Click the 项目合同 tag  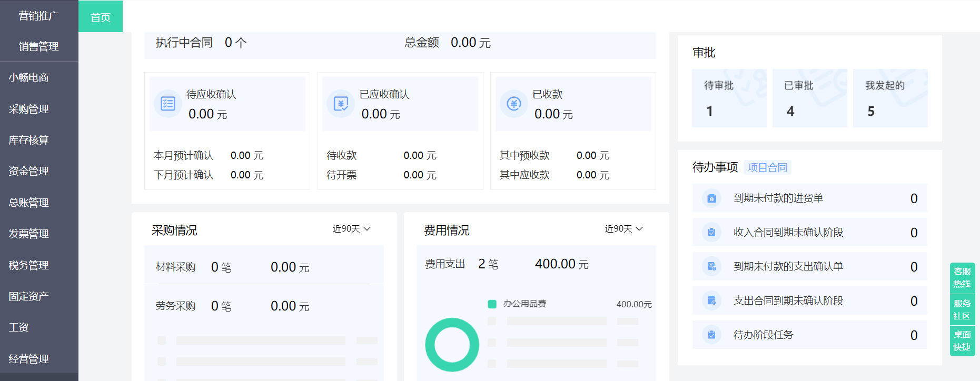[767, 167]
